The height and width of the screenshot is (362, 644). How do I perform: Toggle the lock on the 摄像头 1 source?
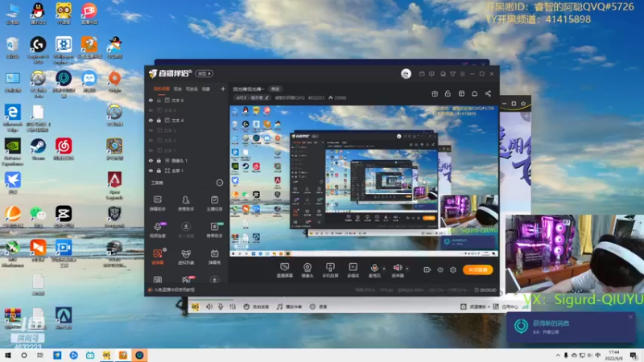(159, 160)
